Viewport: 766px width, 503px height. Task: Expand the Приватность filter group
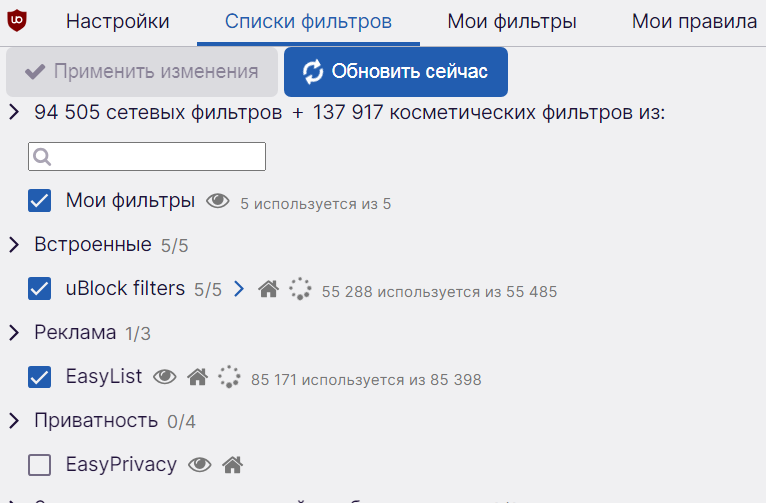(x=14, y=420)
